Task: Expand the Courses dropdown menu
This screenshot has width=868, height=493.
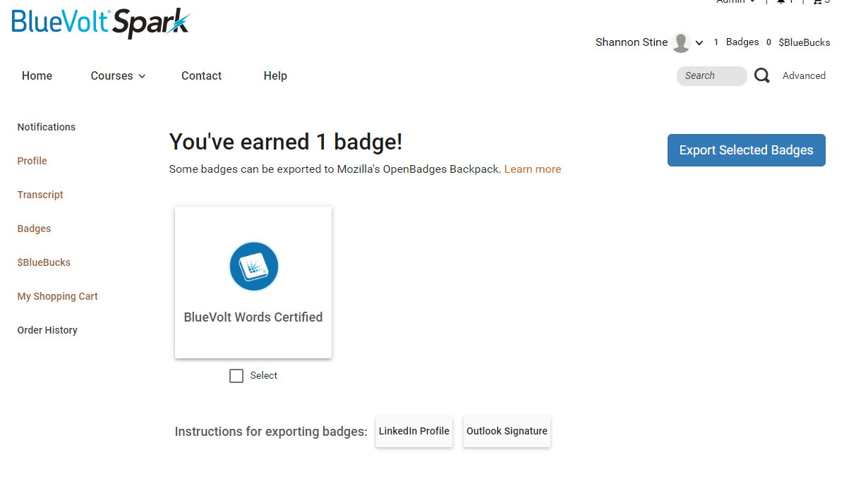Action: coord(118,76)
